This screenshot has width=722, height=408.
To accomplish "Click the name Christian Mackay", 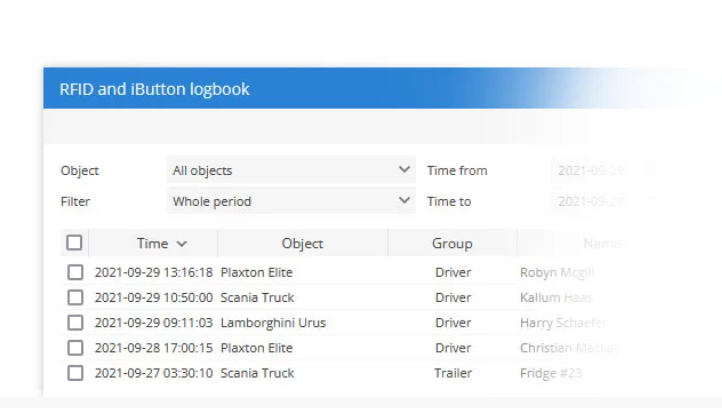I will pos(569,348).
